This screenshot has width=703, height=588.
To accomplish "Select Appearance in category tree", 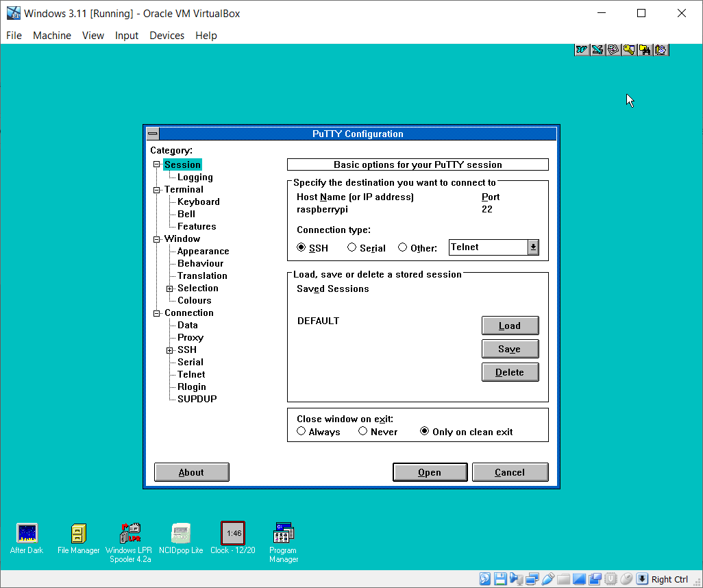I will pos(203,251).
